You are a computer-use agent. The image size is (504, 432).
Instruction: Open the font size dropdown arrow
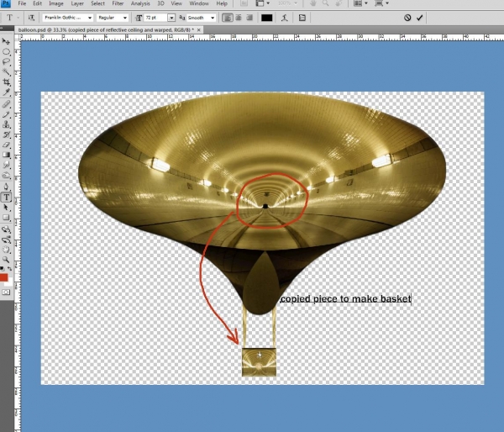[171, 18]
